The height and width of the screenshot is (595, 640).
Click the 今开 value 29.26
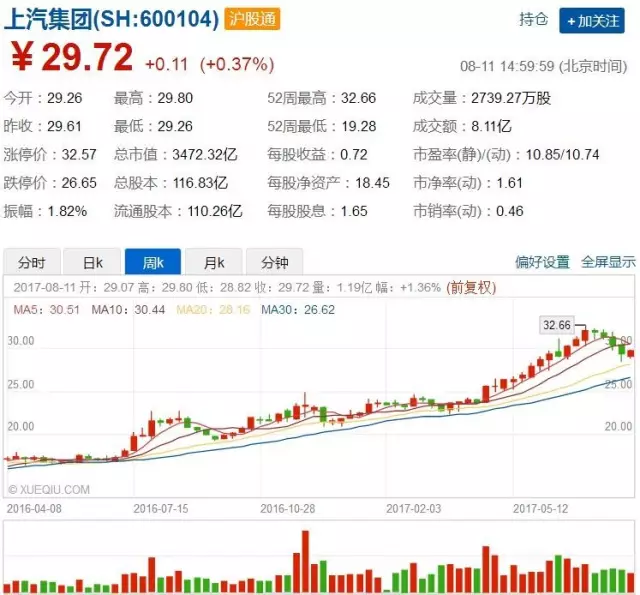(x=64, y=98)
